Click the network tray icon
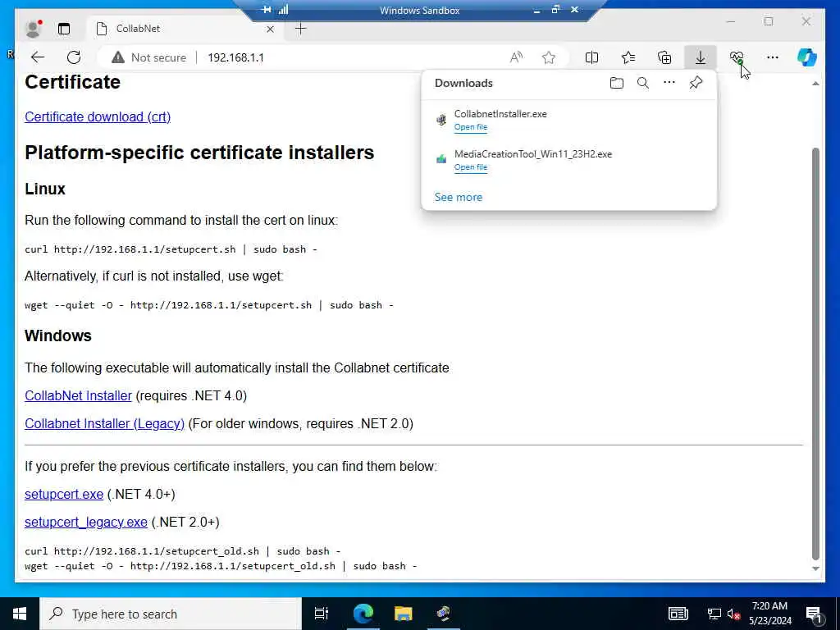840x630 pixels. click(x=714, y=614)
